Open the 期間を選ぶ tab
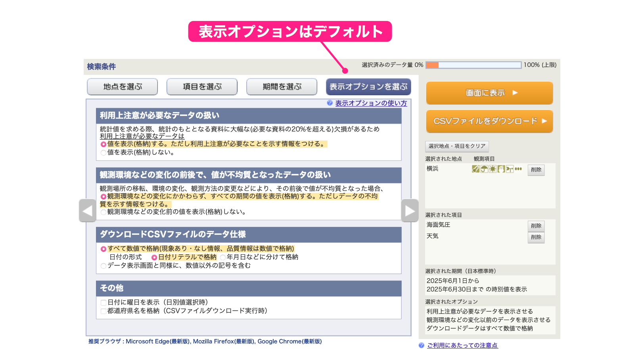Screen dimensions: 644x362 (x=282, y=87)
